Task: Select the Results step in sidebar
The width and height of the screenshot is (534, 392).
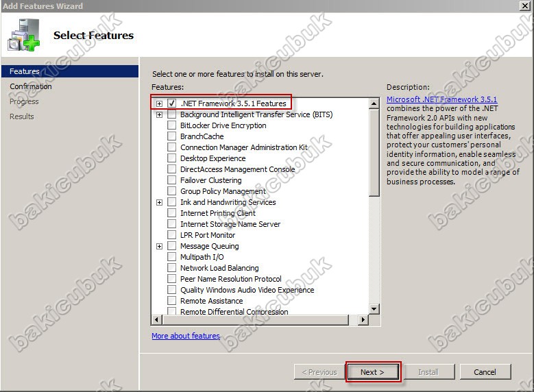Action: coord(22,117)
